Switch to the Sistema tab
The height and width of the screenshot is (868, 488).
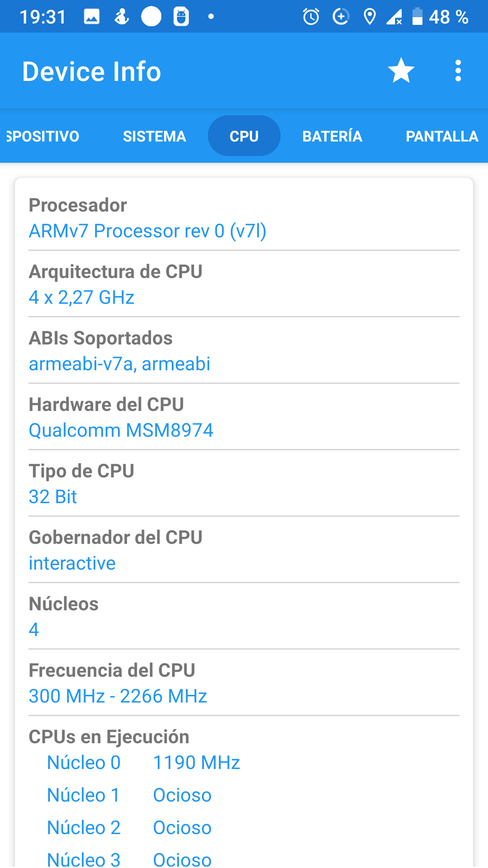155,136
